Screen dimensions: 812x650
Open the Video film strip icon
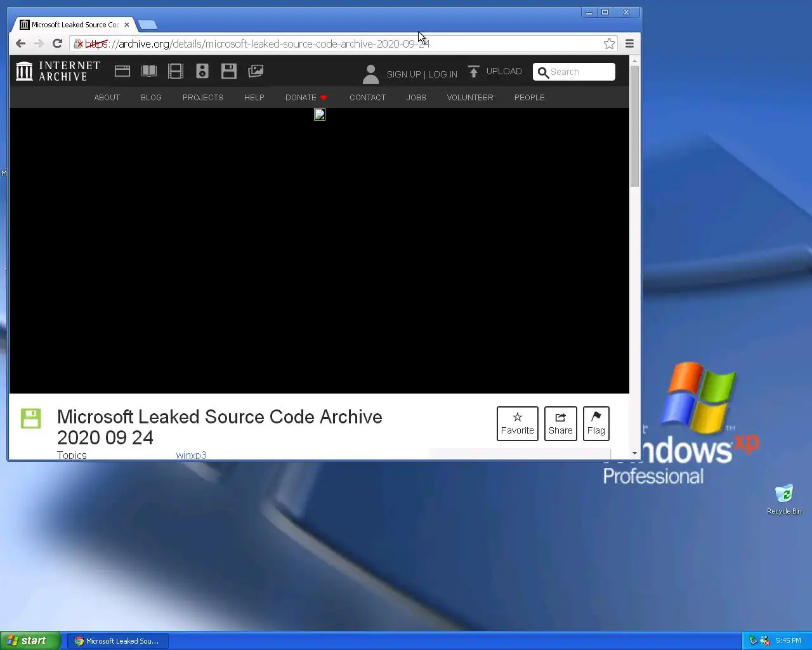pos(176,71)
